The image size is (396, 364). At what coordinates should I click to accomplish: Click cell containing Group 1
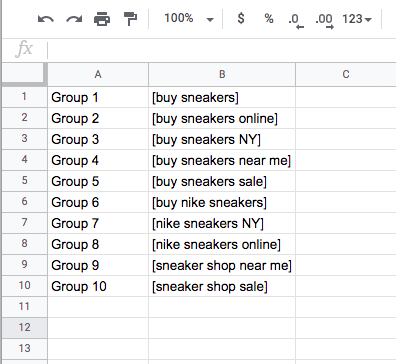[98, 97]
